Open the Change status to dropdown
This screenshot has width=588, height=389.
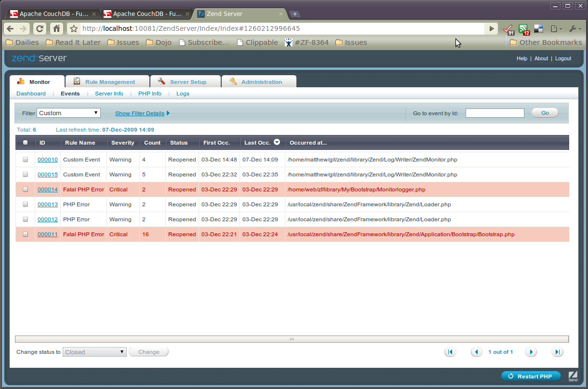pyautogui.click(x=94, y=352)
